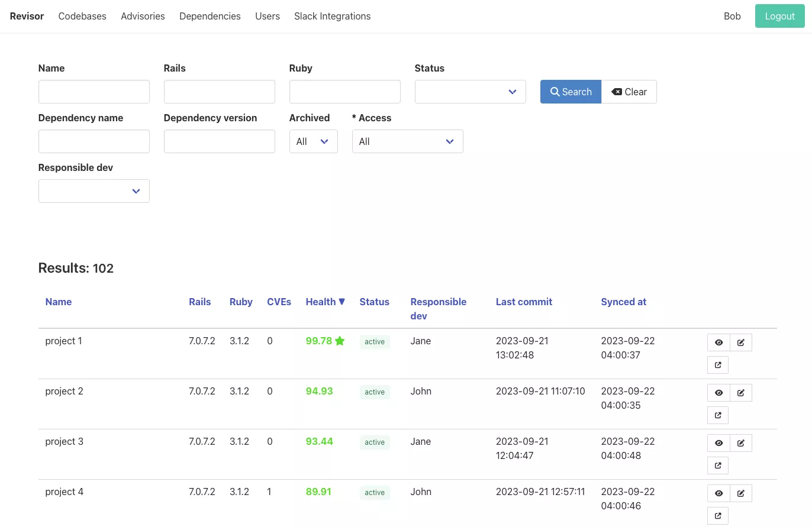The image size is (812, 527).
Task: Expand the Access filter dropdown
Action: 407,141
